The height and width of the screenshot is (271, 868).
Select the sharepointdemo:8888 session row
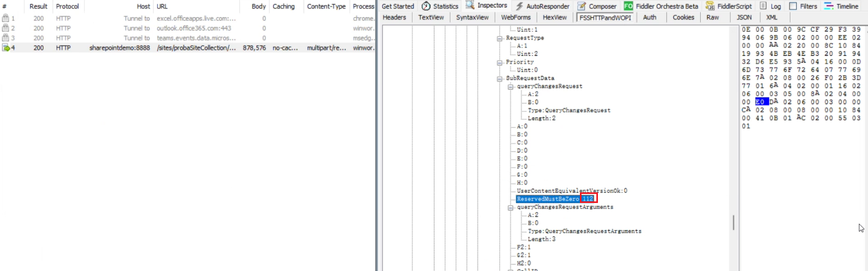point(188,48)
